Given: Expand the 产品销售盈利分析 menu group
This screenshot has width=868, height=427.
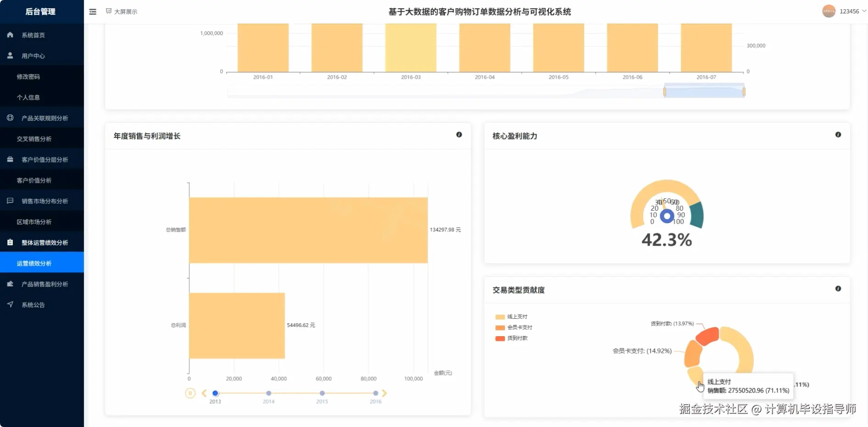Looking at the screenshot, I should 42,284.
